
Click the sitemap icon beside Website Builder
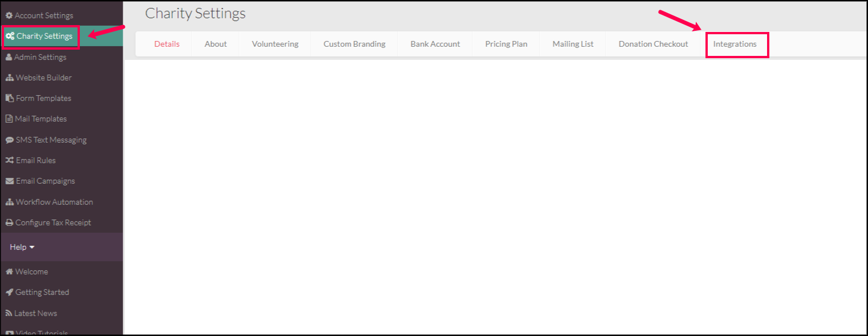(x=10, y=78)
